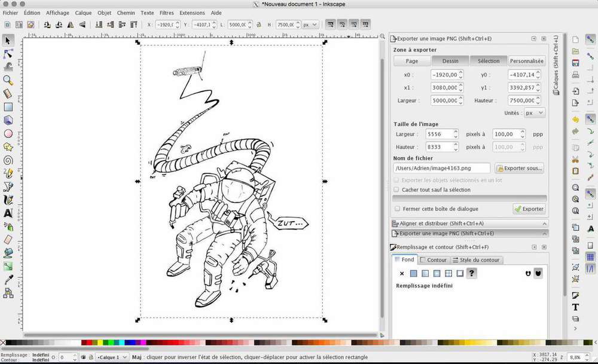Choose the Color dropper tool
Viewport: 598px width, 364px height.
(8, 280)
